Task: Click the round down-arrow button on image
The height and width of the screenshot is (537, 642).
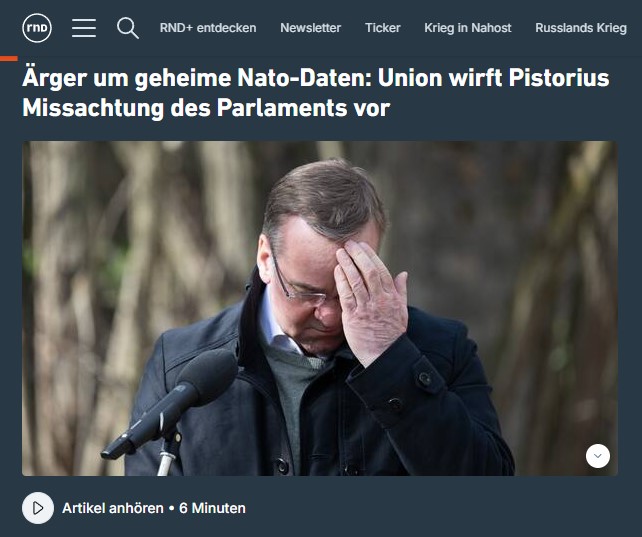Action: pos(598,456)
